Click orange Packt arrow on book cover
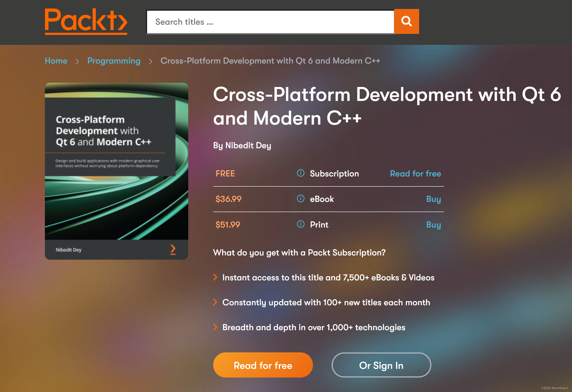This screenshot has height=392, width=572. click(173, 249)
